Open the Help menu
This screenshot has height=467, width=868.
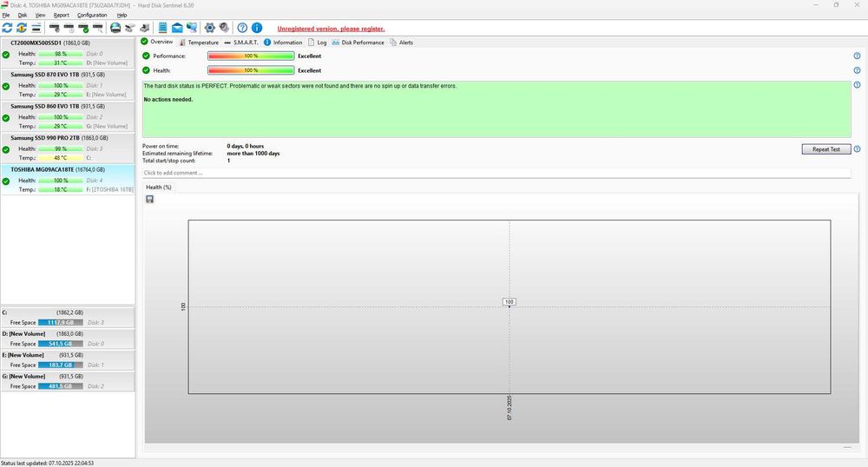(x=122, y=15)
